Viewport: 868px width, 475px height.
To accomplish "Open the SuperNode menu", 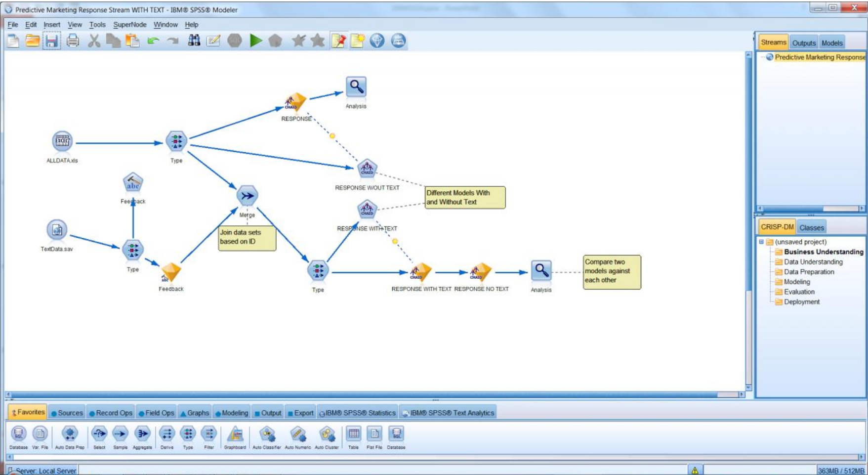I will (x=129, y=24).
